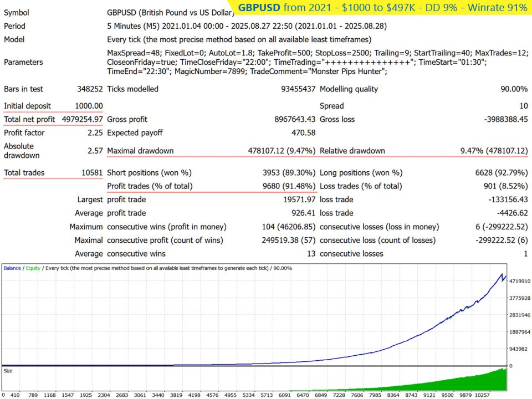Click the Initial deposit value 1000.00
The width and height of the screenshot is (532, 399).
[x=89, y=106]
